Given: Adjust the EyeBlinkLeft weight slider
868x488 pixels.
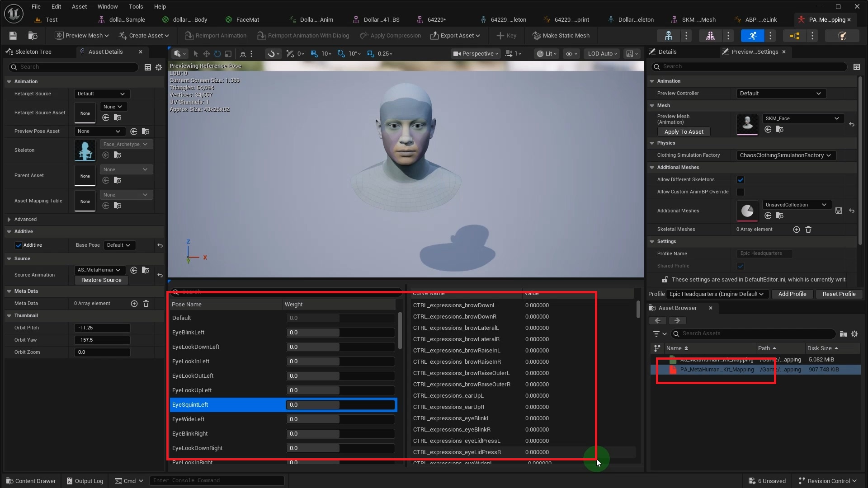Looking at the screenshot, I should (x=340, y=332).
